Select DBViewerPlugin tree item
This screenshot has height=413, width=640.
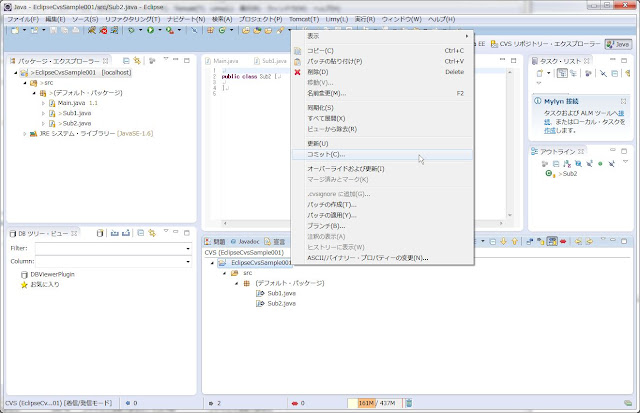pos(48,274)
